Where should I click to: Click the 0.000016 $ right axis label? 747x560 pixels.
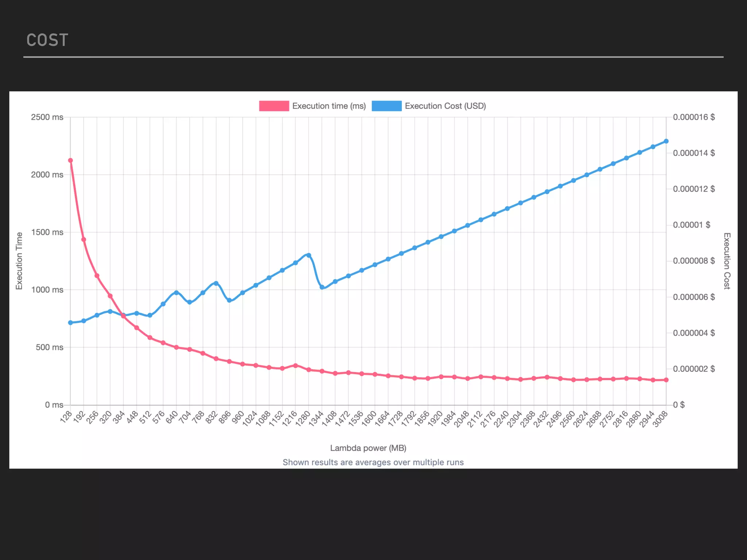click(x=694, y=117)
